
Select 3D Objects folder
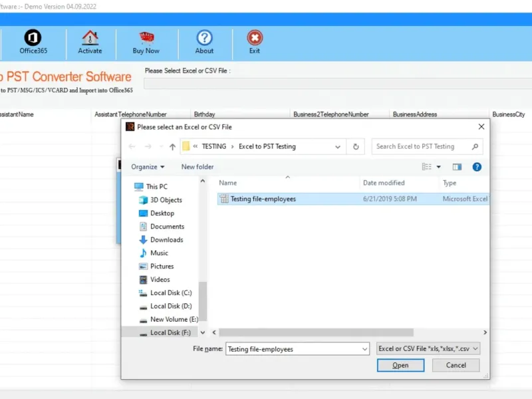point(160,200)
